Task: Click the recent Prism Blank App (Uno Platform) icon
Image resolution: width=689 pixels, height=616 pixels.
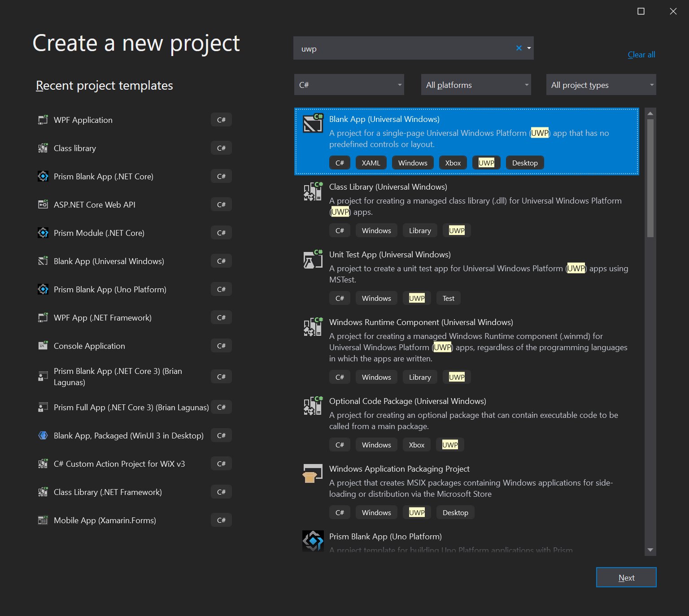Action: coord(43,289)
